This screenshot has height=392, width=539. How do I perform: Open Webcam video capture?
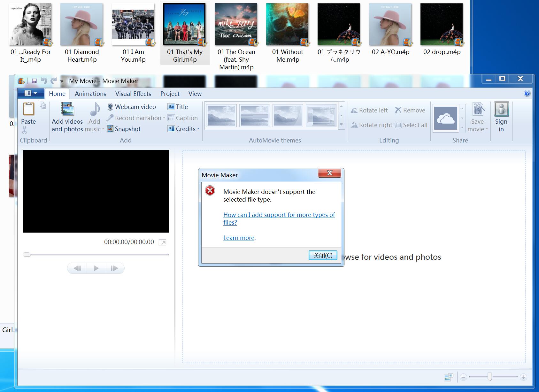click(x=131, y=107)
